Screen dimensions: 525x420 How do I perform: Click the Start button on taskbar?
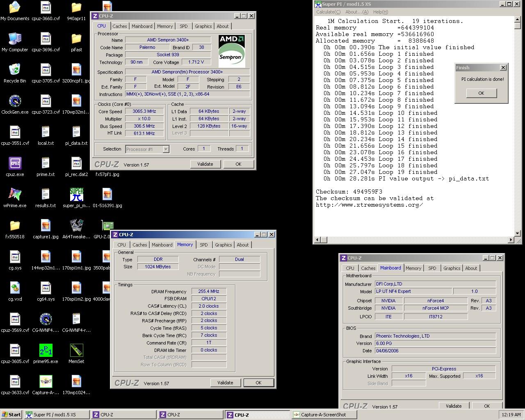coord(11,415)
